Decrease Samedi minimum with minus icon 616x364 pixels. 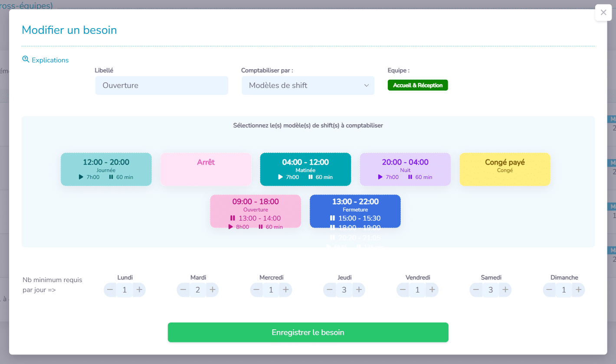tap(476, 290)
